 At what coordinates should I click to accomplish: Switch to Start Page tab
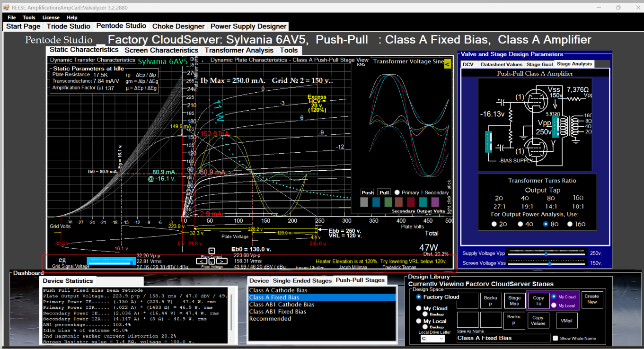23,26
